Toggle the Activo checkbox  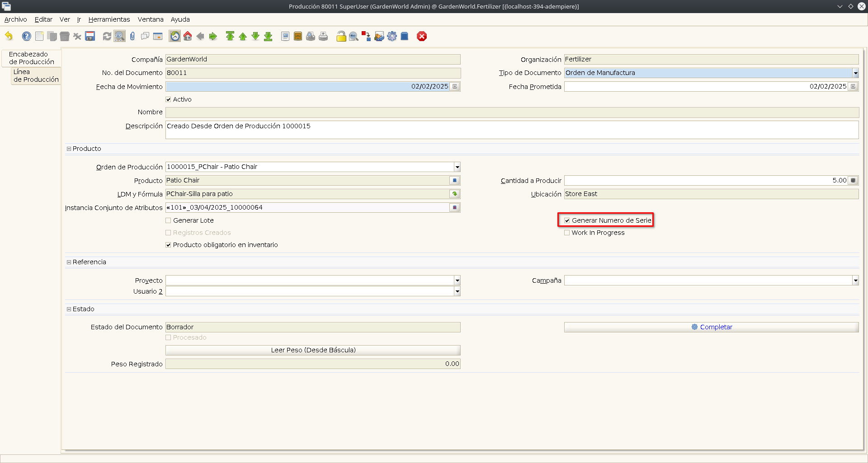click(168, 99)
